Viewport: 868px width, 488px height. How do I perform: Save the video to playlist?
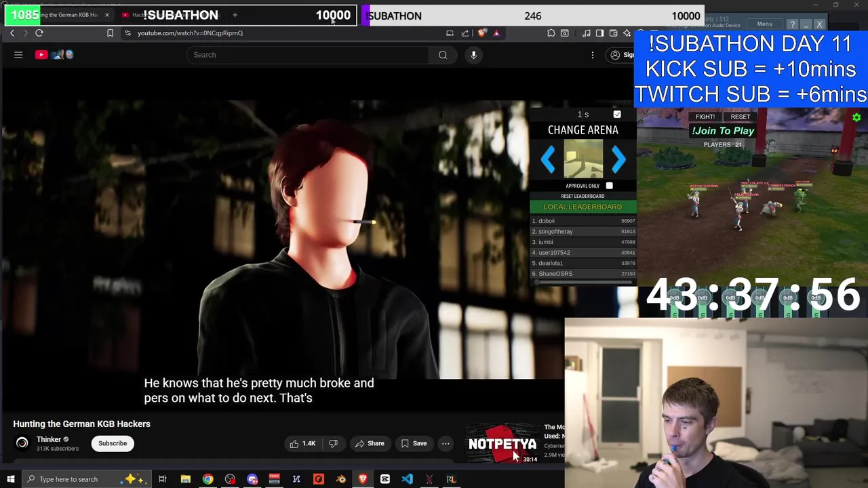pyautogui.click(x=414, y=443)
